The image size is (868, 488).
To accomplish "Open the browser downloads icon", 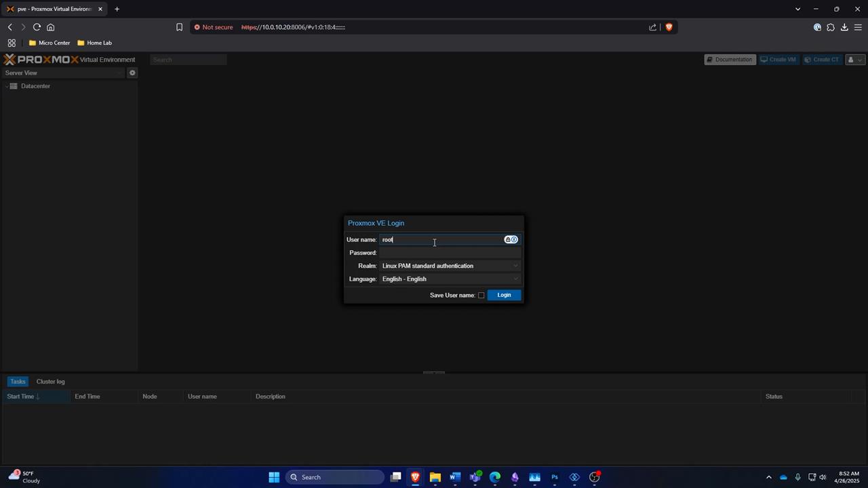I will click(x=844, y=27).
